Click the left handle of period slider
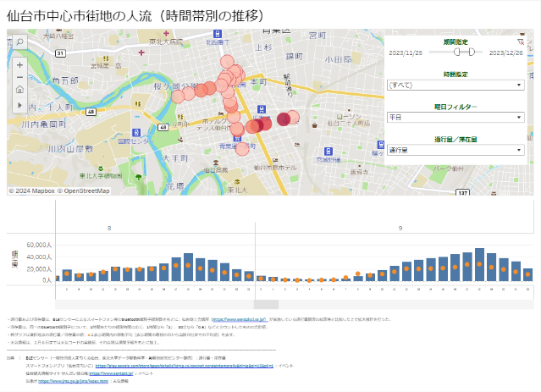Image resolution: width=541 pixels, height=392 pixels. (457, 52)
